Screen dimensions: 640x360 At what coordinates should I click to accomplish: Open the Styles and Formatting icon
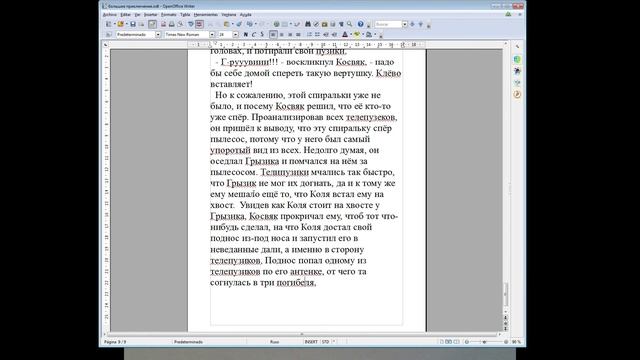(108, 35)
